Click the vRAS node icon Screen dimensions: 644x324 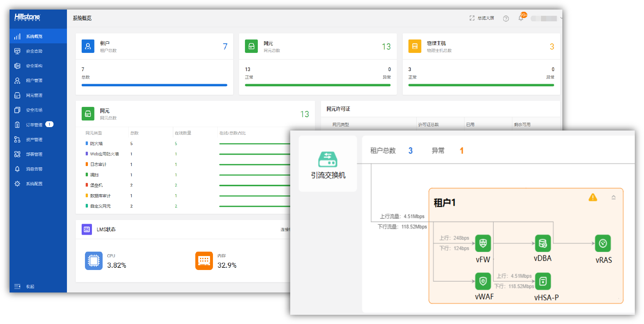(x=603, y=243)
